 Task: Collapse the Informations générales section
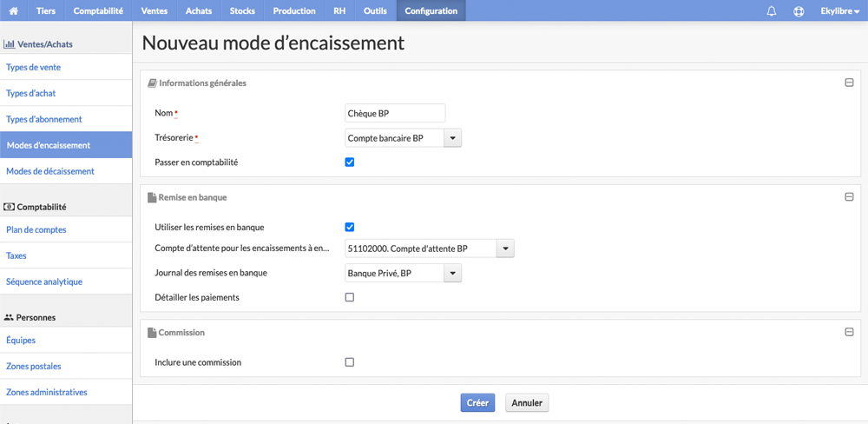[x=849, y=83]
